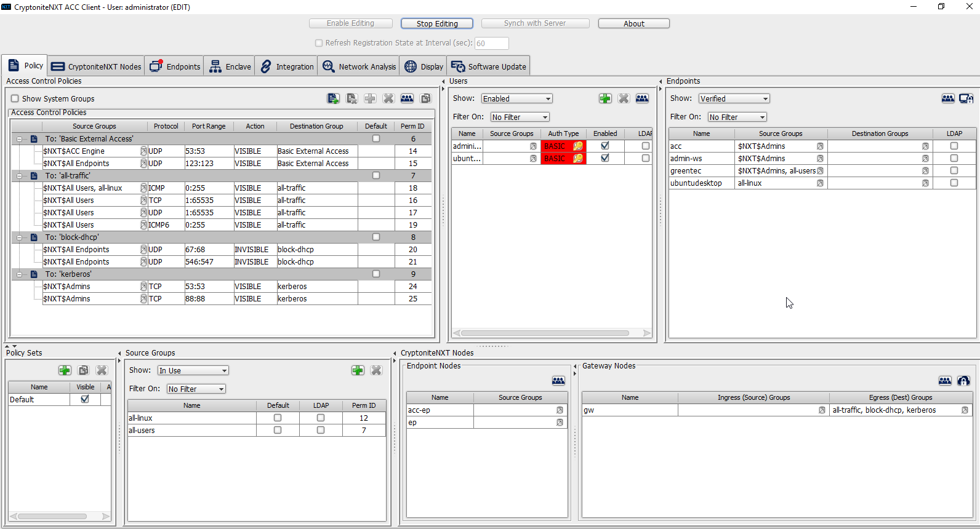This screenshot has width=980, height=529.
Task: Click the green plus icon in Source Groups
Action: (x=358, y=370)
